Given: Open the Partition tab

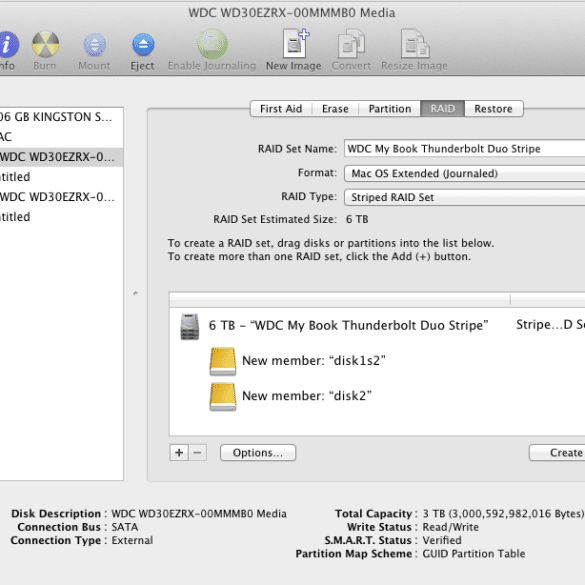Looking at the screenshot, I should (390, 109).
